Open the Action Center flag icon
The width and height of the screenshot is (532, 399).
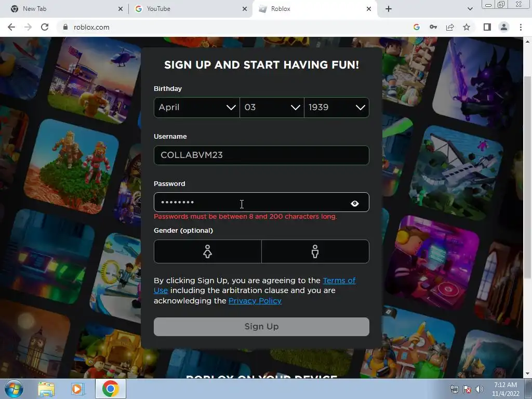467,390
